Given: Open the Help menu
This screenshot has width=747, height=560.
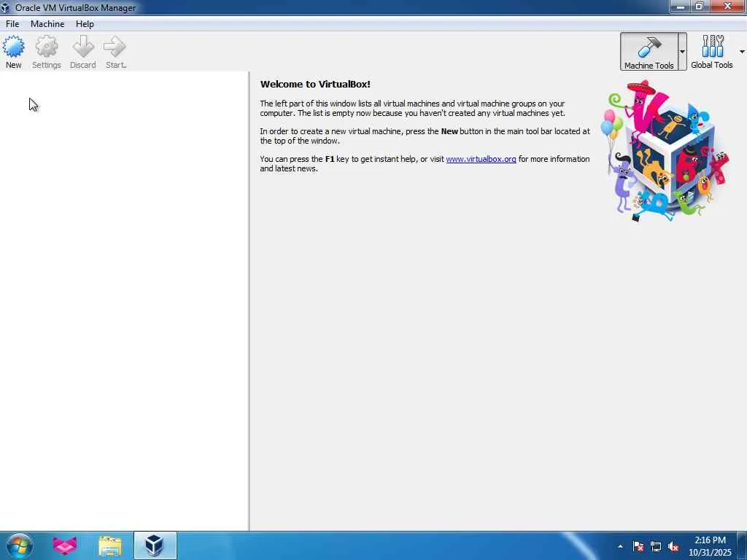Looking at the screenshot, I should click(85, 24).
